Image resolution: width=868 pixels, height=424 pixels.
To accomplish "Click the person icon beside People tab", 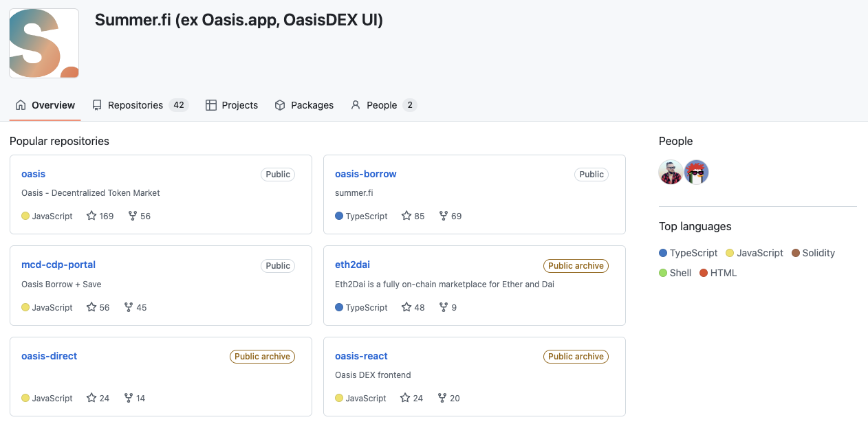I will click(x=356, y=105).
